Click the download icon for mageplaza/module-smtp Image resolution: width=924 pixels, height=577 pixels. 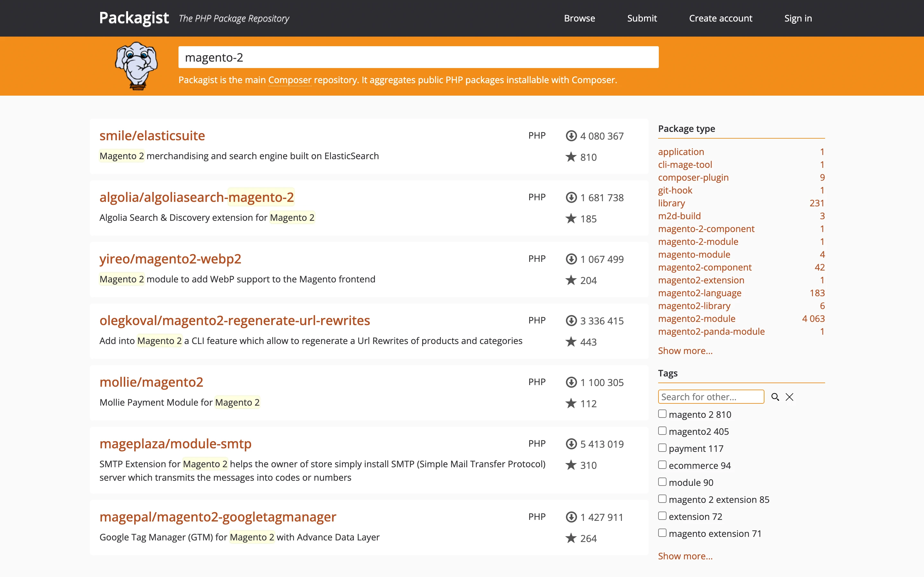[x=571, y=444]
